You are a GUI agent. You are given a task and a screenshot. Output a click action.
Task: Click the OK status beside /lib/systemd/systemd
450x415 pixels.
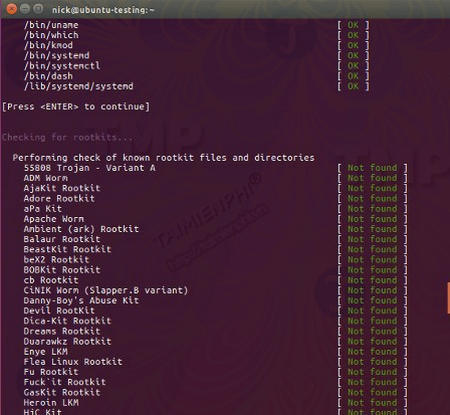[353, 86]
